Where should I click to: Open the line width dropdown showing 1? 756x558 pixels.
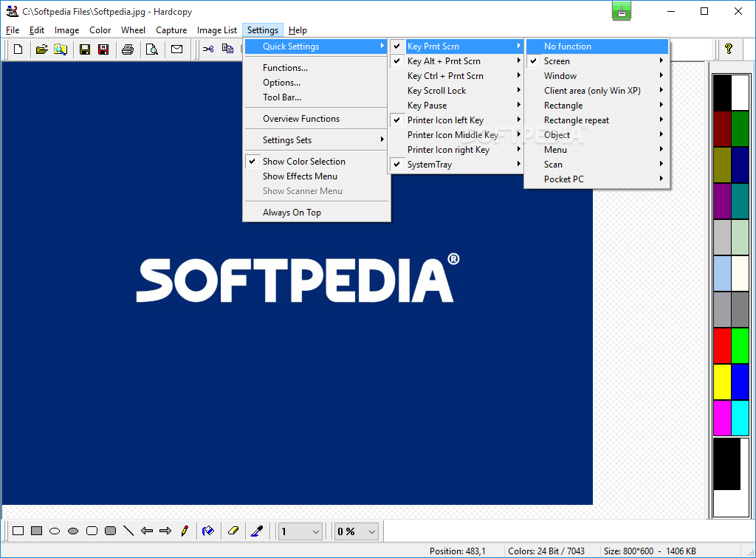[300, 531]
